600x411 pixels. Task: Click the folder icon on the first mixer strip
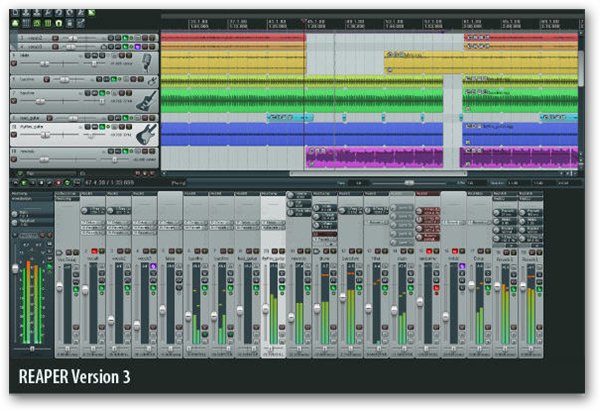point(59,253)
